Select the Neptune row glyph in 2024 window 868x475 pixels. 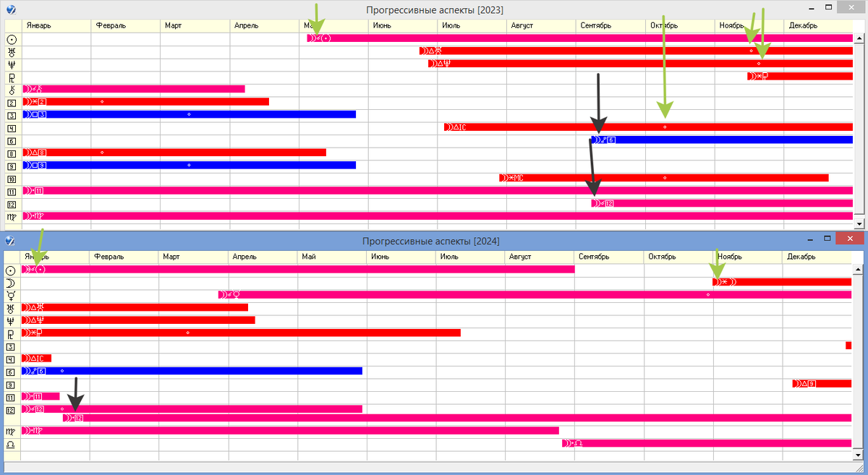click(x=11, y=320)
